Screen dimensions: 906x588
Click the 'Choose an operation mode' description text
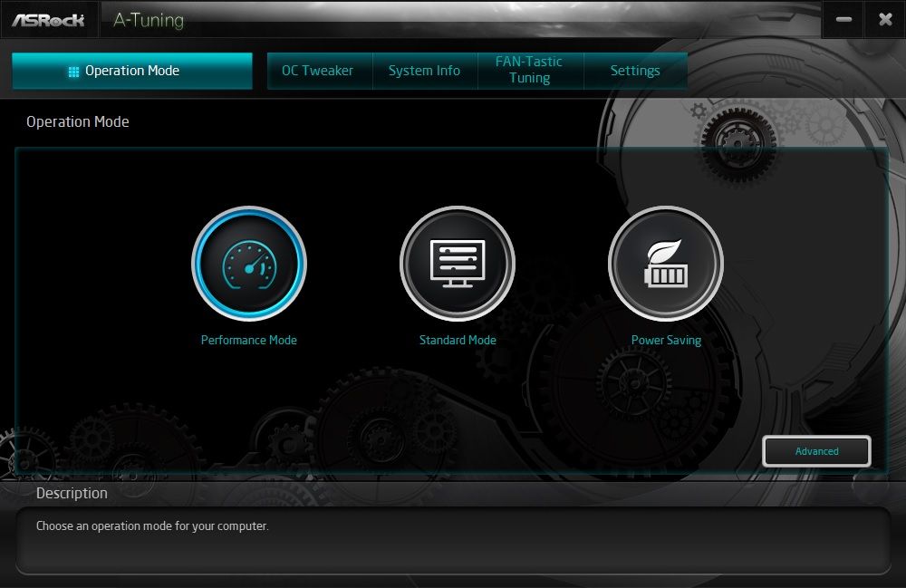click(x=152, y=526)
